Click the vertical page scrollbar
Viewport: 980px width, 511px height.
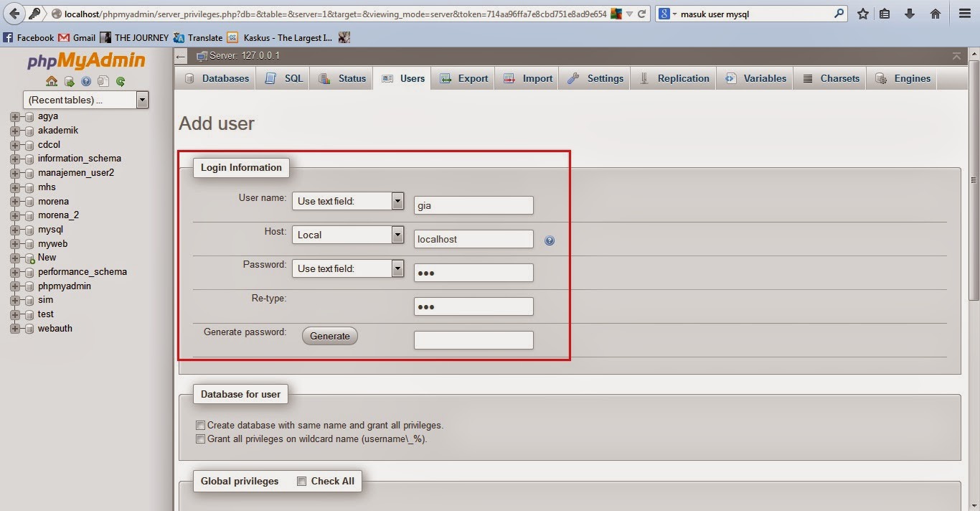click(x=974, y=179)
